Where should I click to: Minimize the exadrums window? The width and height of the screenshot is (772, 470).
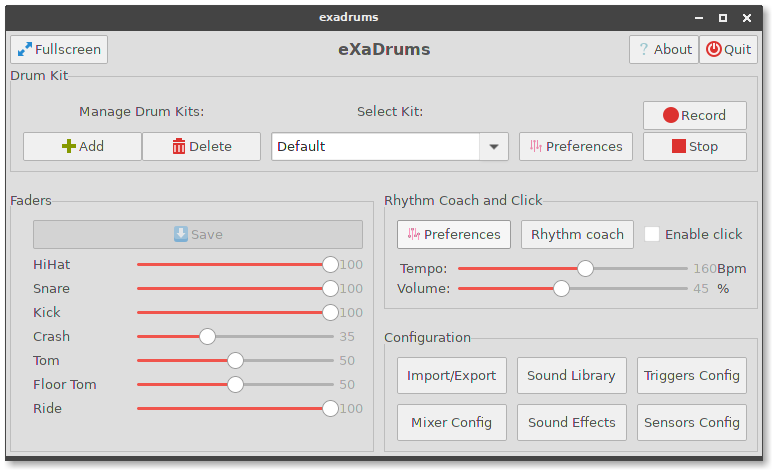(699, 18)
